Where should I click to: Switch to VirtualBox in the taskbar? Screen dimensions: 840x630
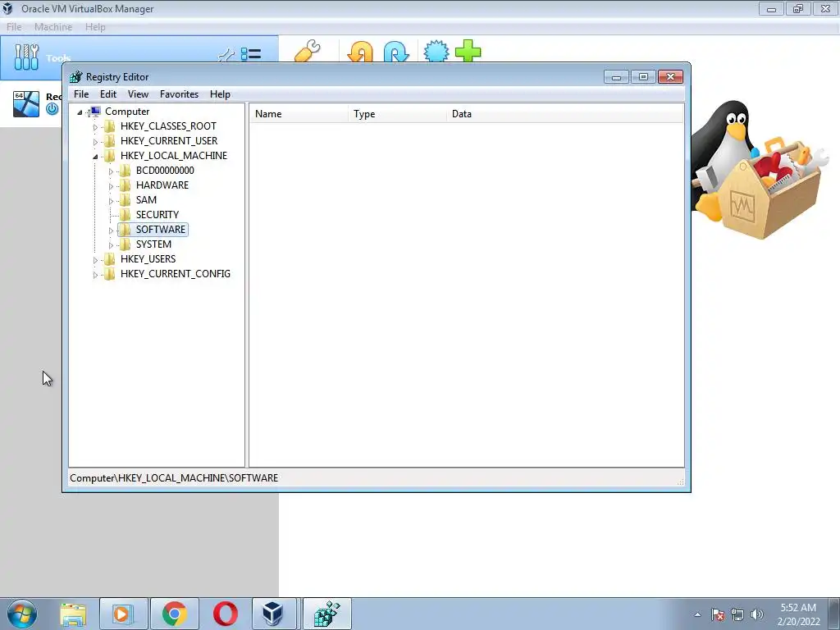(274, 614)
